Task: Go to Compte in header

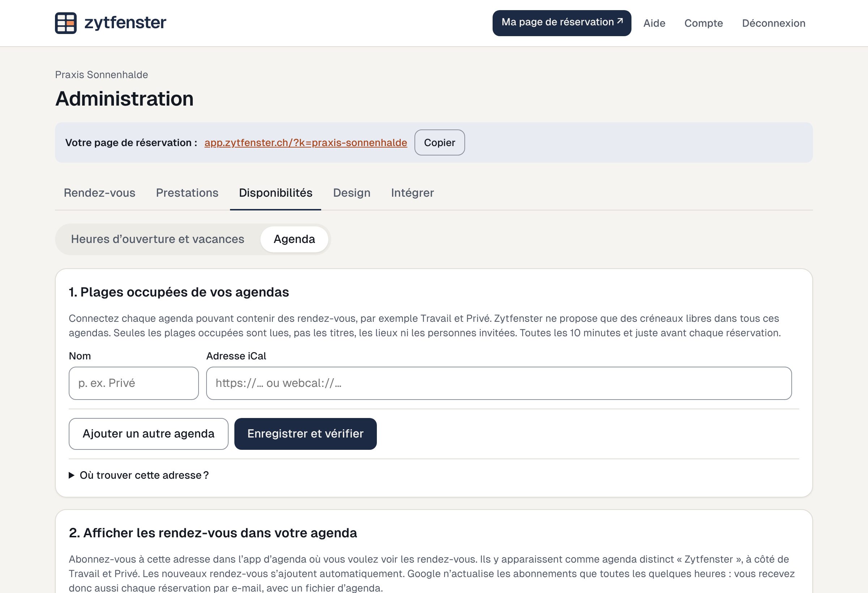Action: pos(704,23)
